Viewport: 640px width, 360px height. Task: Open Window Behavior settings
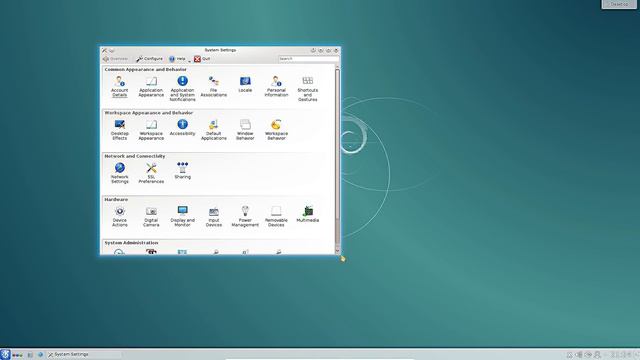(x=245, y=130)
